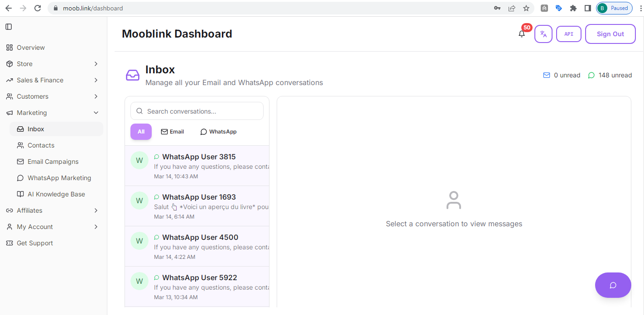Open the notifications bell

point(522,34)
